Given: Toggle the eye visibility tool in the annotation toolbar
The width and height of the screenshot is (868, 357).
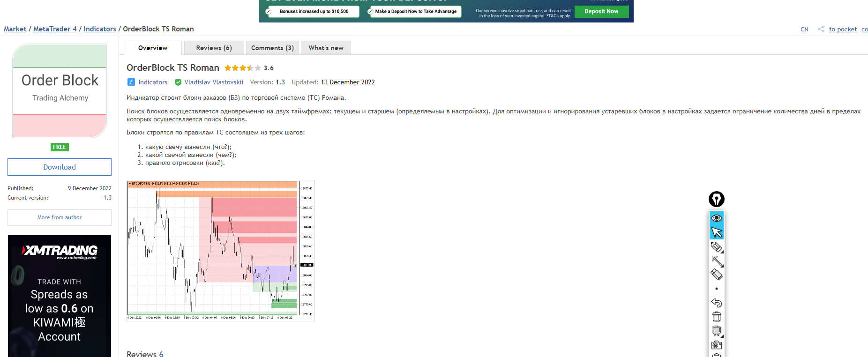Looking at the screenshot, I should pyautogui.click(x=717, y=218).
